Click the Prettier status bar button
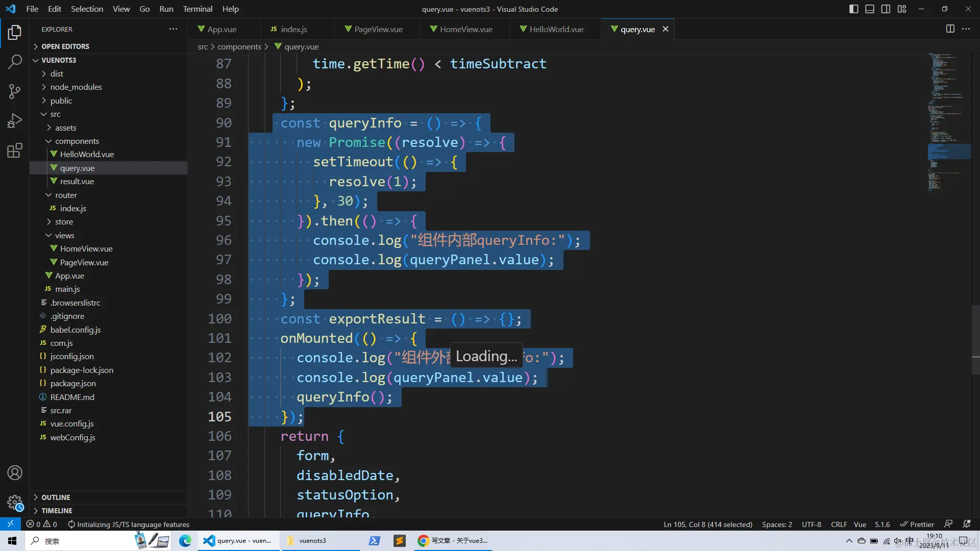The image size is (980, 551). pos(917,524)
